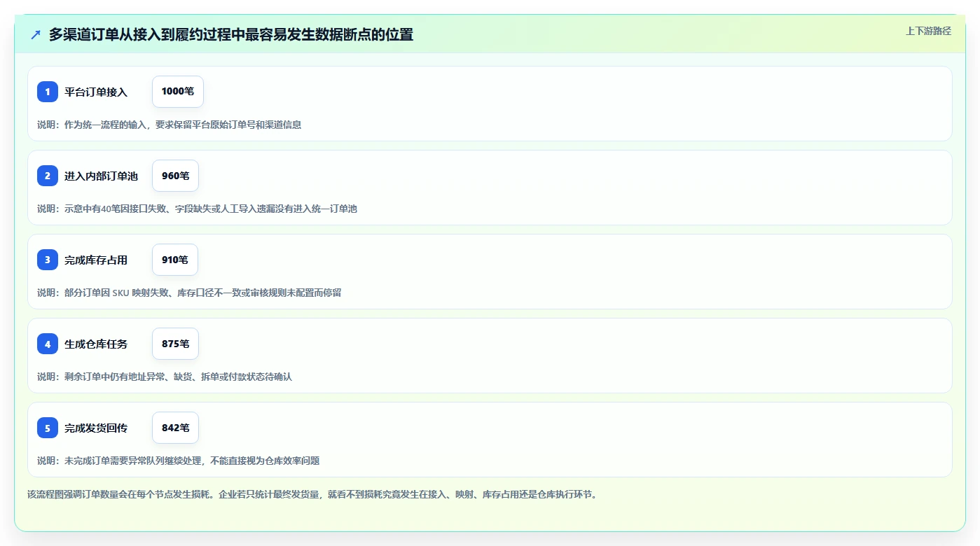Click the 平台订单接入 step label
The image size is (980, 546).
(96, 92)
